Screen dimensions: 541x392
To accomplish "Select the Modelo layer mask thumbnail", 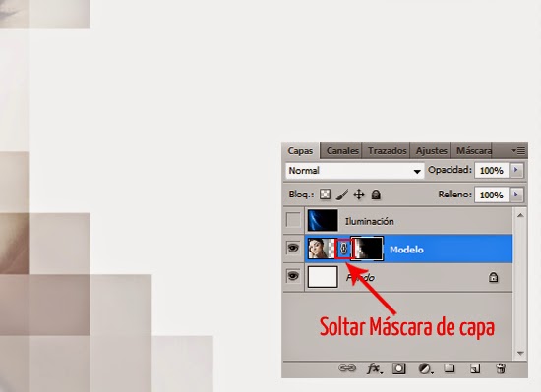I will coord(367,249).
